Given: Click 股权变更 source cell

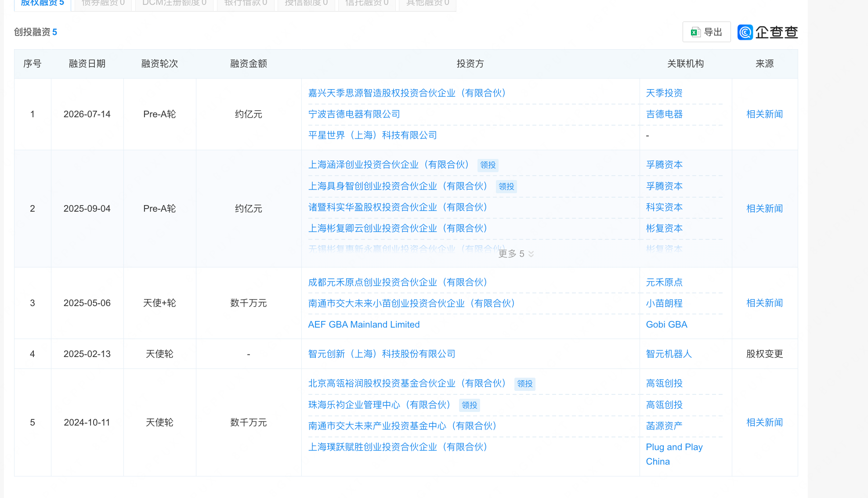Looking at the screenshot, I should point(765,354).
